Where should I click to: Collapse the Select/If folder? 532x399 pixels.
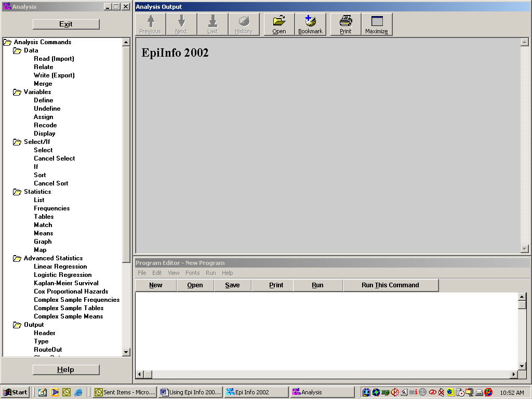[x=17, y=142]
